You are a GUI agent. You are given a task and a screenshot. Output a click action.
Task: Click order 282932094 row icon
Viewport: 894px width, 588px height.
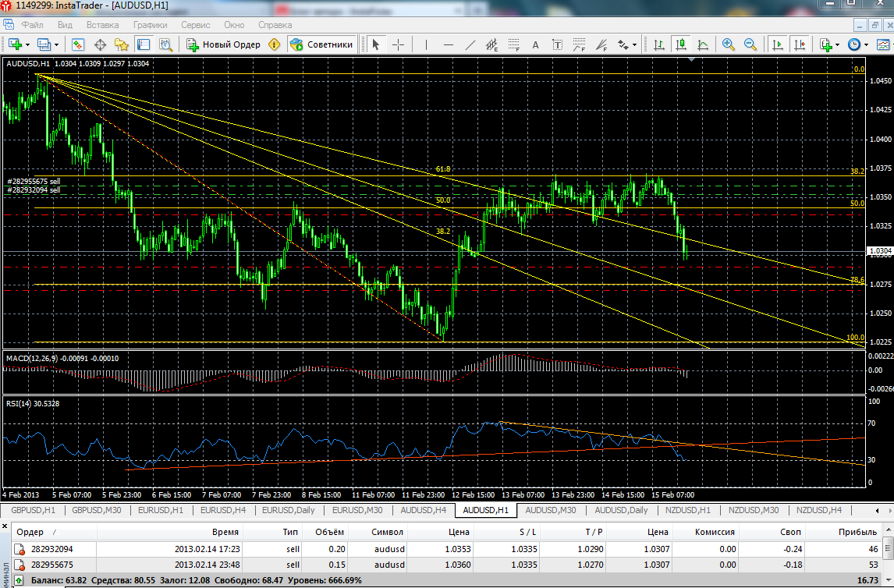coord(20,549)
